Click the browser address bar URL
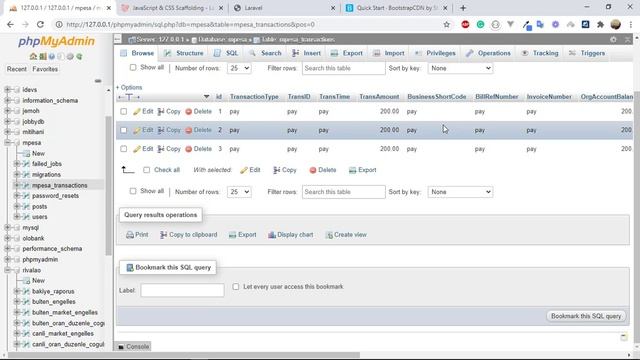The width and height of the screenshot is (640, 360). coord(190,24)
